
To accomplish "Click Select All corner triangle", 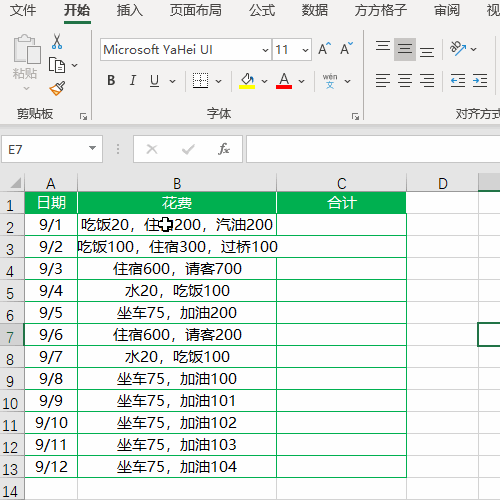I will [15, 183].
